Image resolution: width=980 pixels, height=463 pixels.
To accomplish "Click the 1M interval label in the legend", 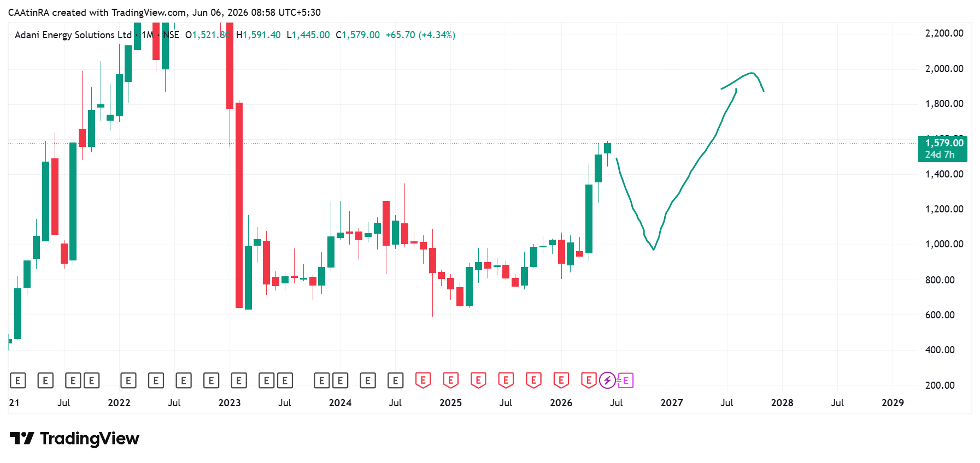I will pos(148,35).
